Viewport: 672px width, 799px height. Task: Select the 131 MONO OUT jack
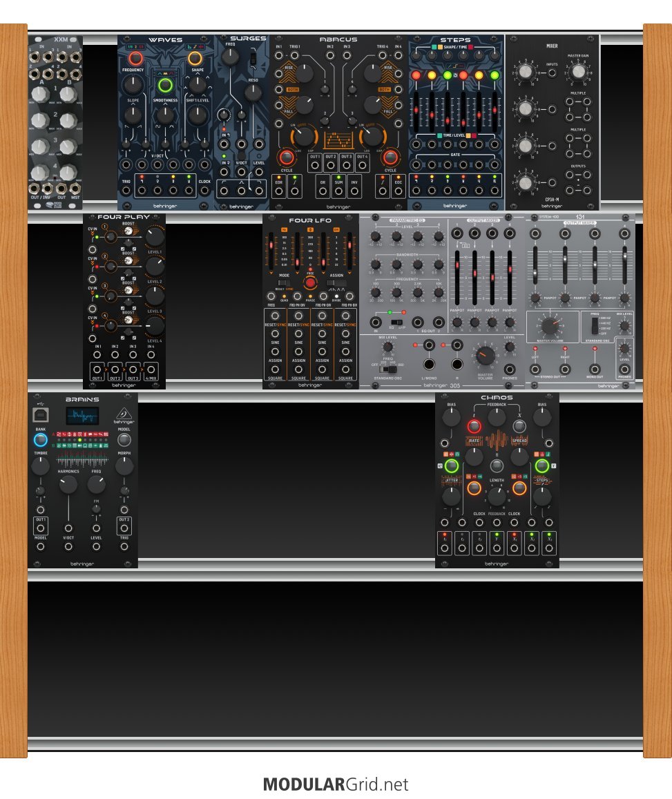click(x=595, y=369)
